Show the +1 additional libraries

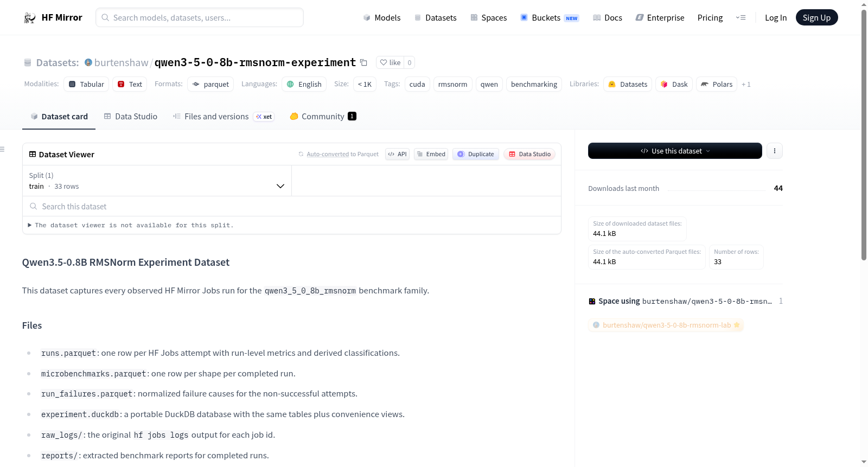pyautogui.click(x=746, y=85)
